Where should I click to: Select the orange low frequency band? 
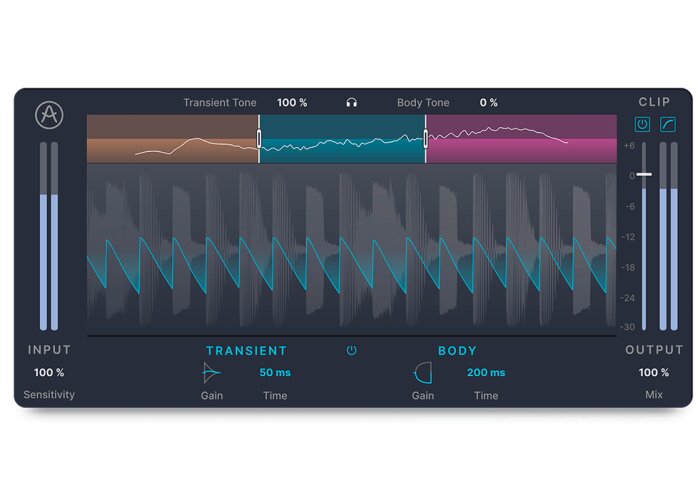pos(172,139)
